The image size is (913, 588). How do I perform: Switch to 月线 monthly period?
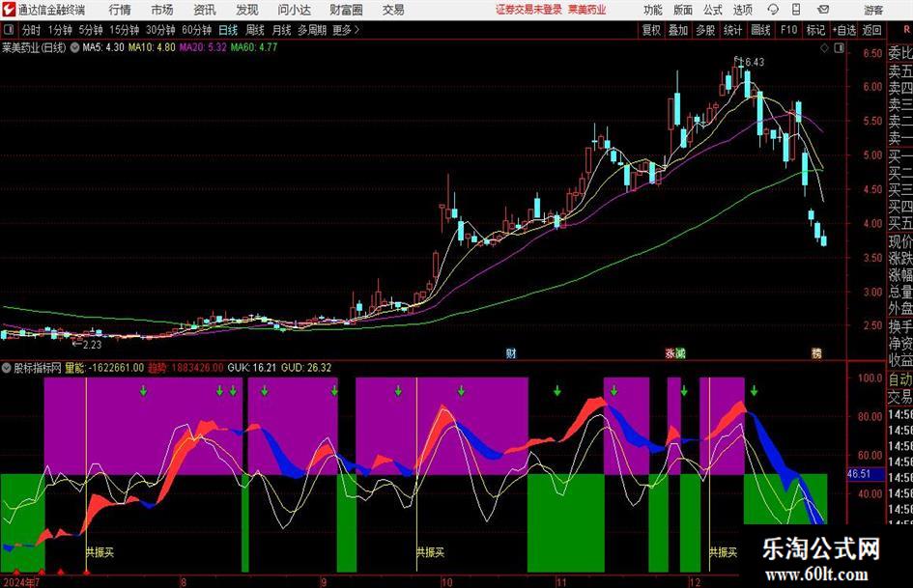point(281,30)
